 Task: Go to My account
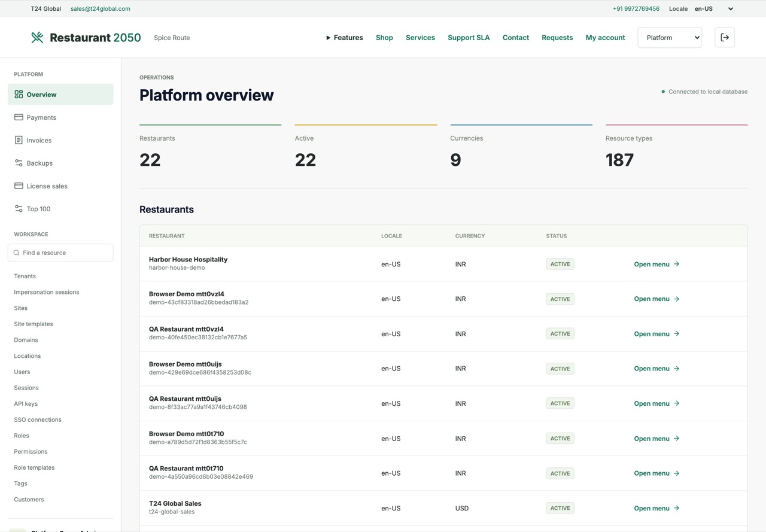[x=605, y=38]
